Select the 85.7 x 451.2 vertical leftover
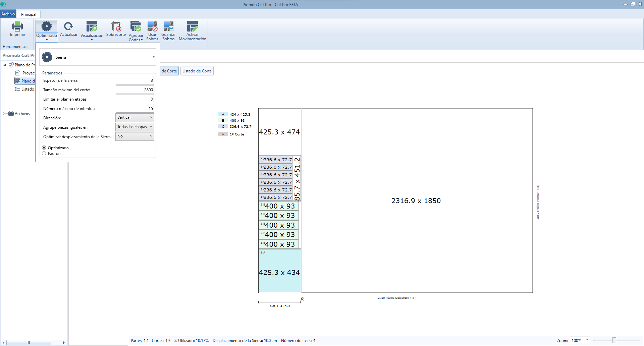Screen dimensions: 644x346 tap(297, 179)
